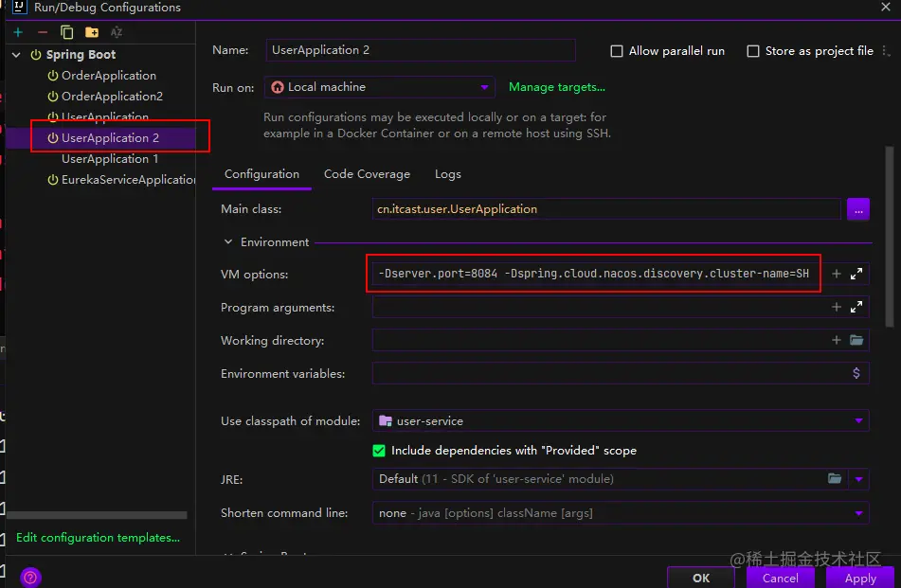Screen dimensions: 901x588
Task: Click the Environment variables input field
Action: pyautogui.click(x=609, y=373)
